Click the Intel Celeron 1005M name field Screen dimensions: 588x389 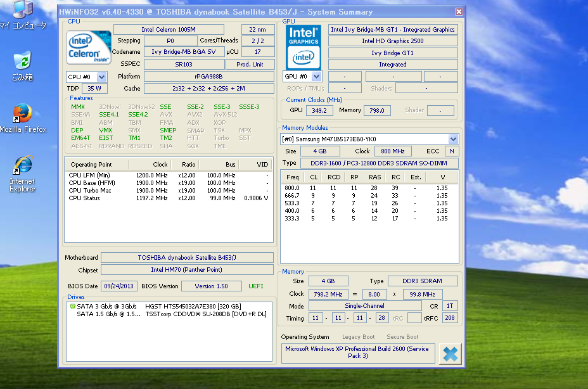[x=169, y=30]
